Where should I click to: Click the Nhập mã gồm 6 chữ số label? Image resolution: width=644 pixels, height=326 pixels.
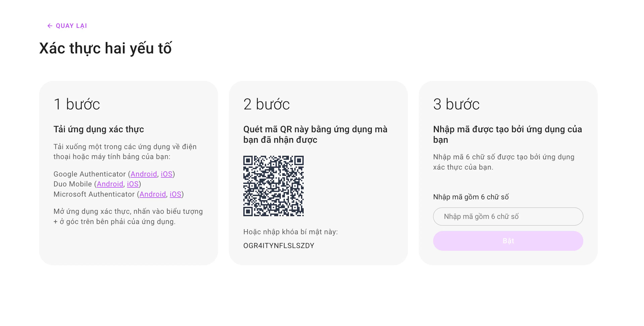(x=471, y=197)
